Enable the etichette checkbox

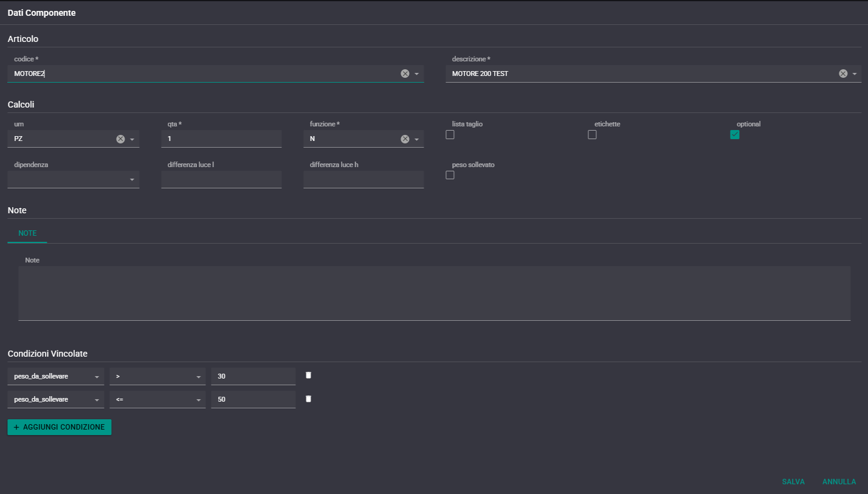592,135
